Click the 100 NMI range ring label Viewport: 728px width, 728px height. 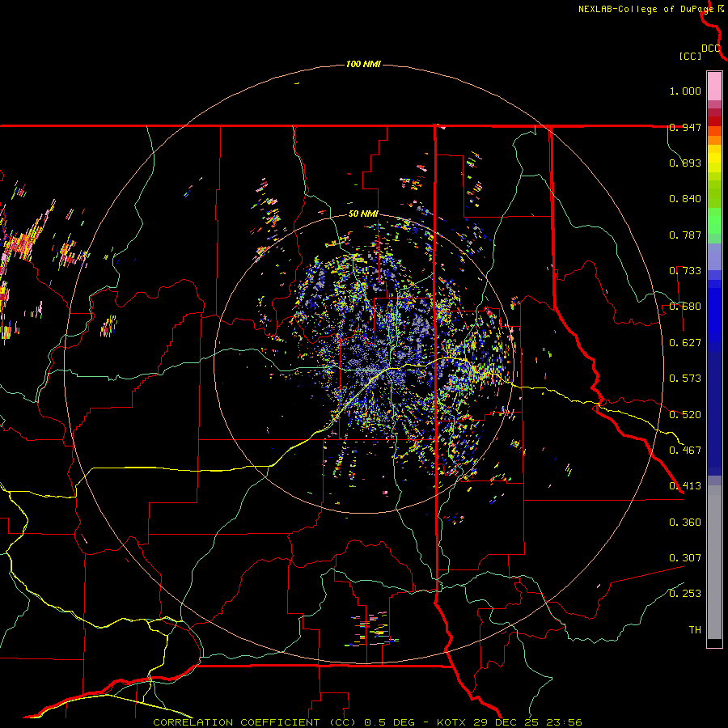(363, 64)
